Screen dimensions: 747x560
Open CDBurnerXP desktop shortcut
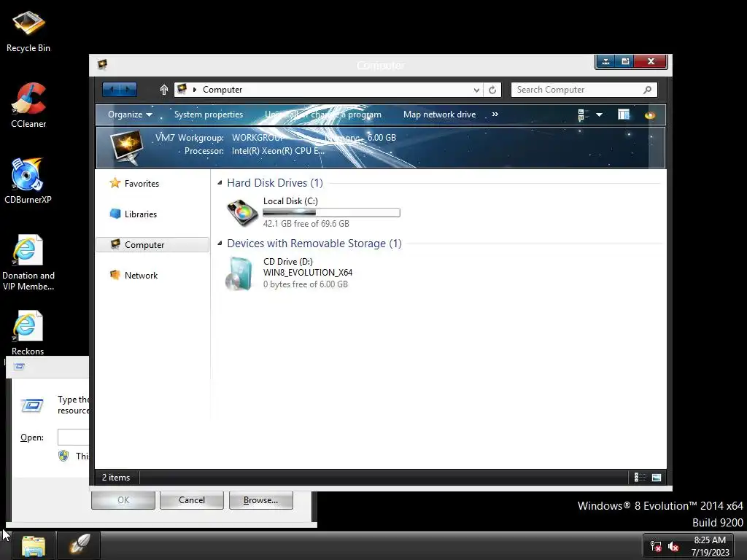point(28,181)
